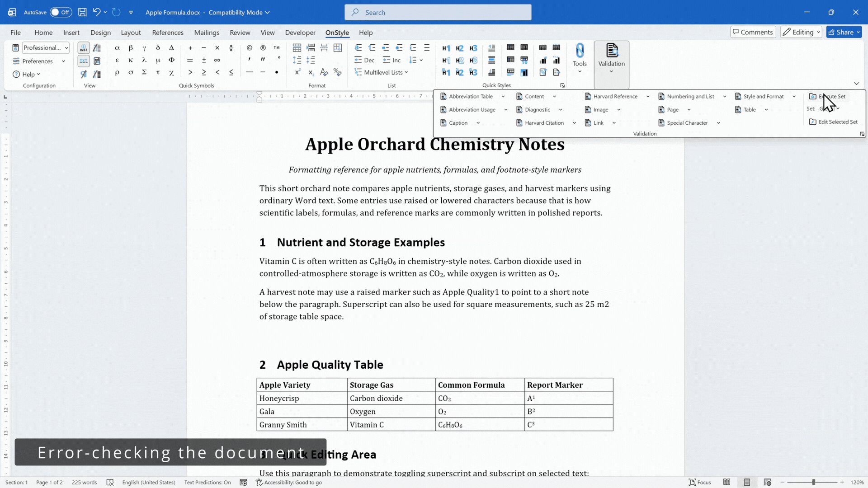
Task: Toggle the INST view button
Action: [x=84, y=48]
